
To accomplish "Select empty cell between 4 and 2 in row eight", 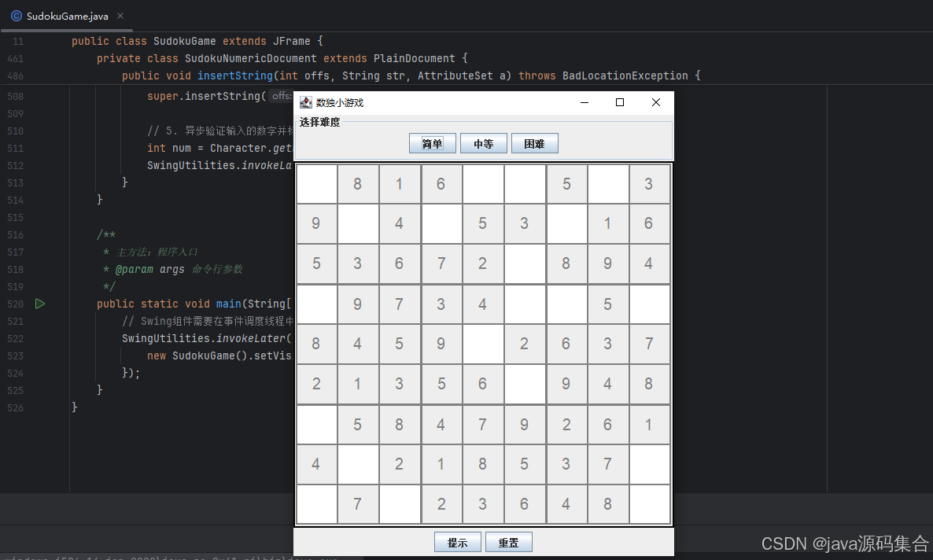I will click(x=358, y=464).
